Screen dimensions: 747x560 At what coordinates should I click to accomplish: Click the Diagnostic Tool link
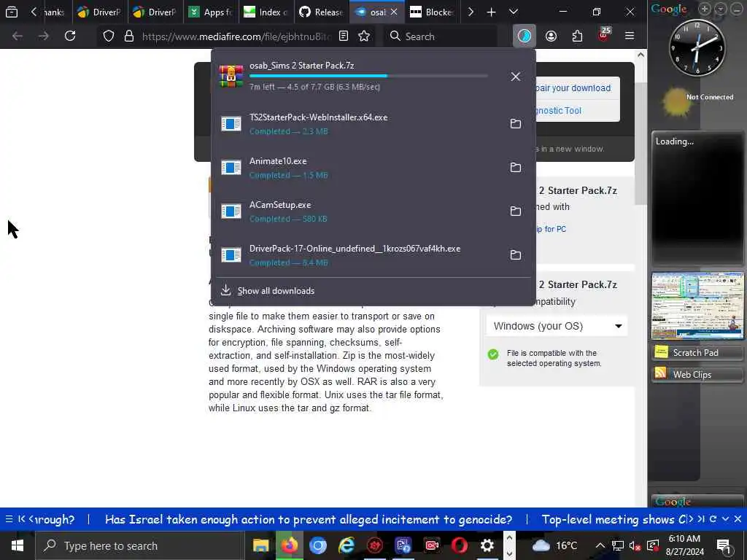(x=558, y=111)
